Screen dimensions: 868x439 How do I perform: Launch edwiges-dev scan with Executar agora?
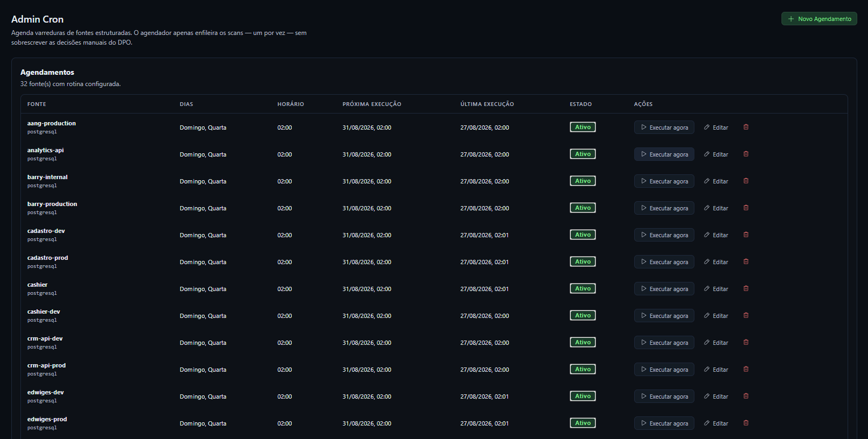pos(664,396)
